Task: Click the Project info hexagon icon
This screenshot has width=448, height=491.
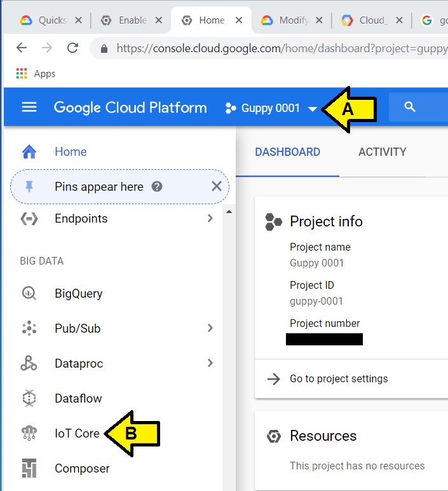Action: [x=273, y=222]
